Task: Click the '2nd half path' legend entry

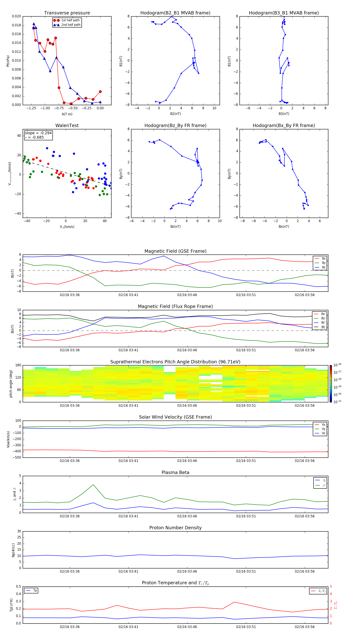Action: [67, 25]
